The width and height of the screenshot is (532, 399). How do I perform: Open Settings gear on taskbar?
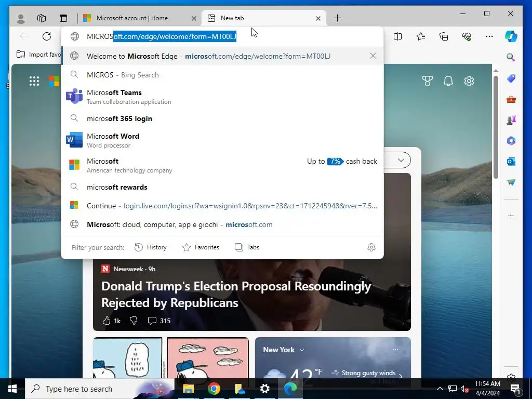[264, 389]
